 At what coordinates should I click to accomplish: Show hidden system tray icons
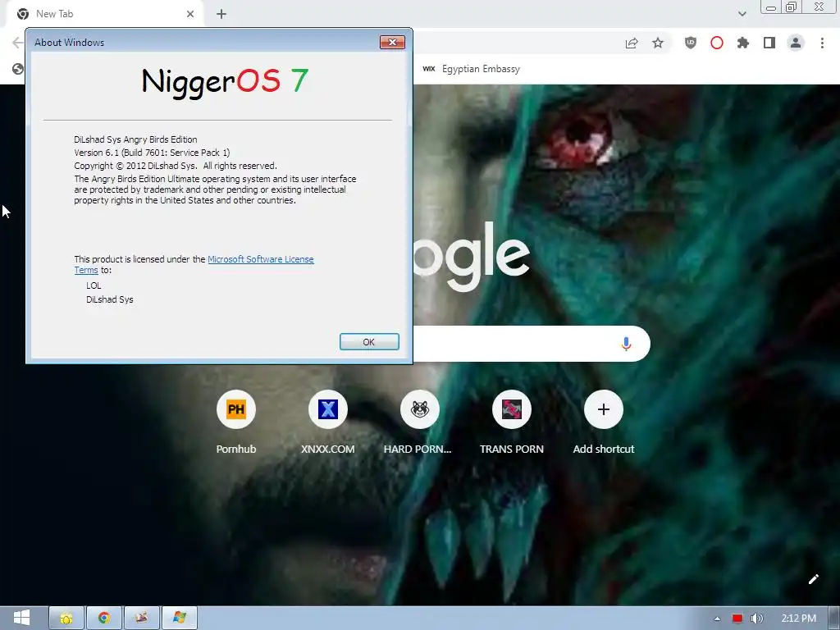point(717,619)
